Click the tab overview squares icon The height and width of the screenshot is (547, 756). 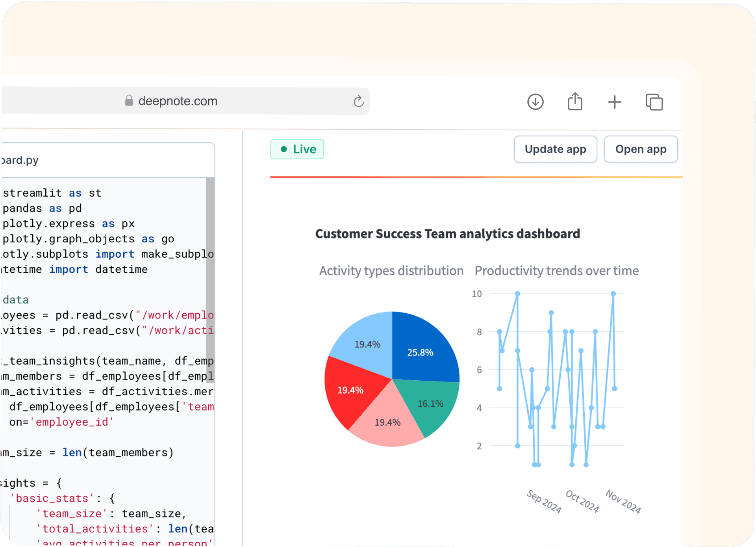tap(654, 102)
